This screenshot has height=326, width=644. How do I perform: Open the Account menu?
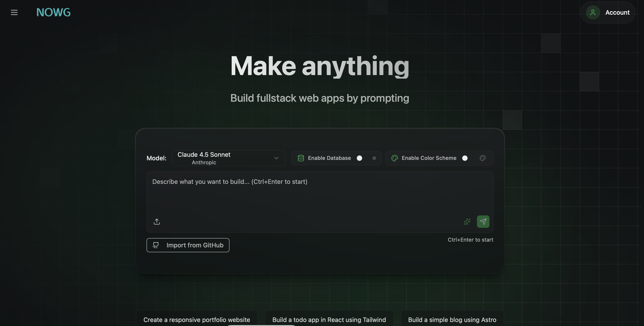(x=618, y=12)
